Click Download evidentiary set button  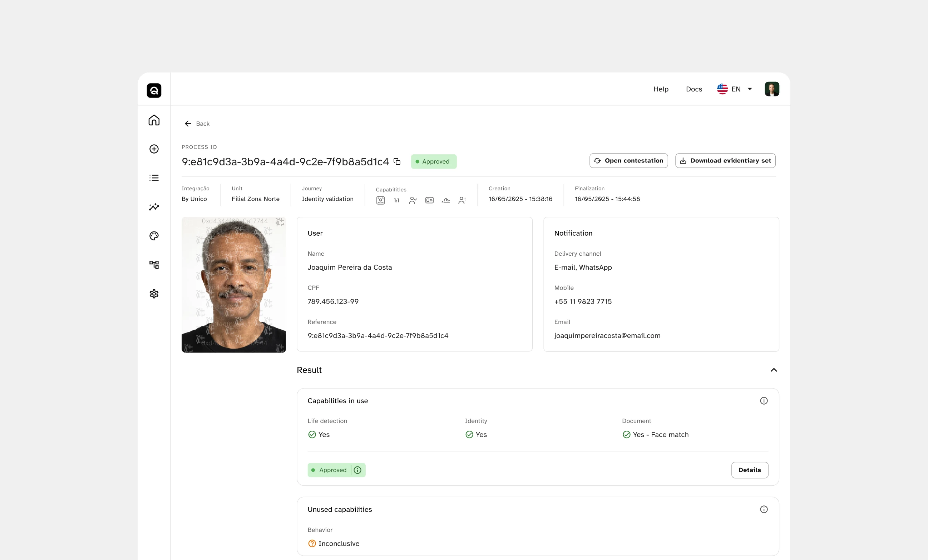(725, 161)
